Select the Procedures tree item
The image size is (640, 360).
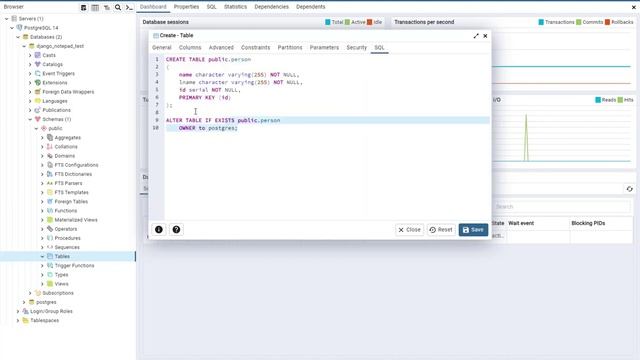[x=67, y=238]
